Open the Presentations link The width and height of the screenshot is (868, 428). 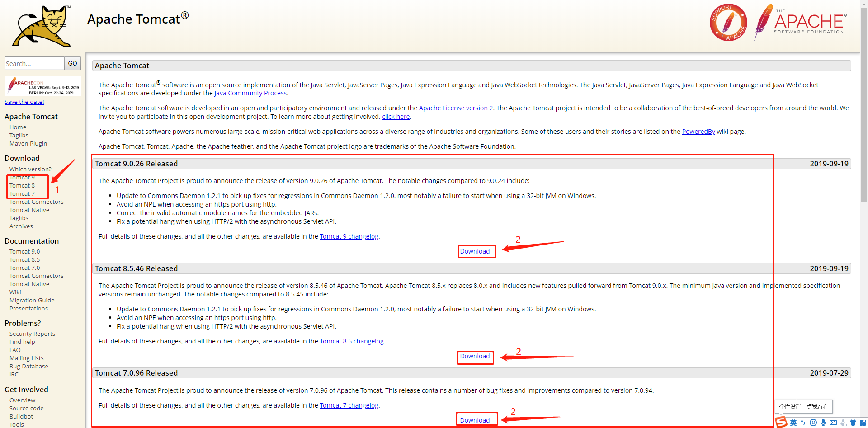[29, 309]
